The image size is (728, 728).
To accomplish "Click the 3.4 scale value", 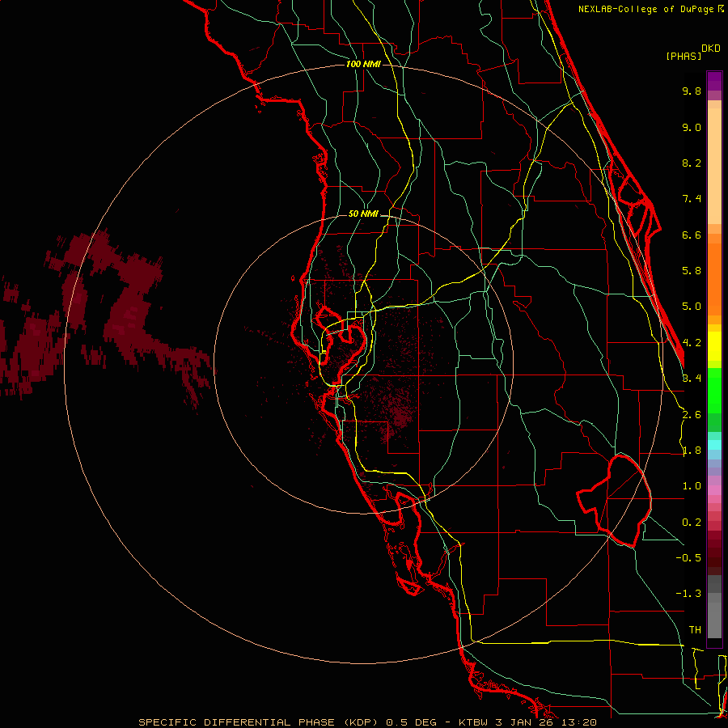I will 692,379.
